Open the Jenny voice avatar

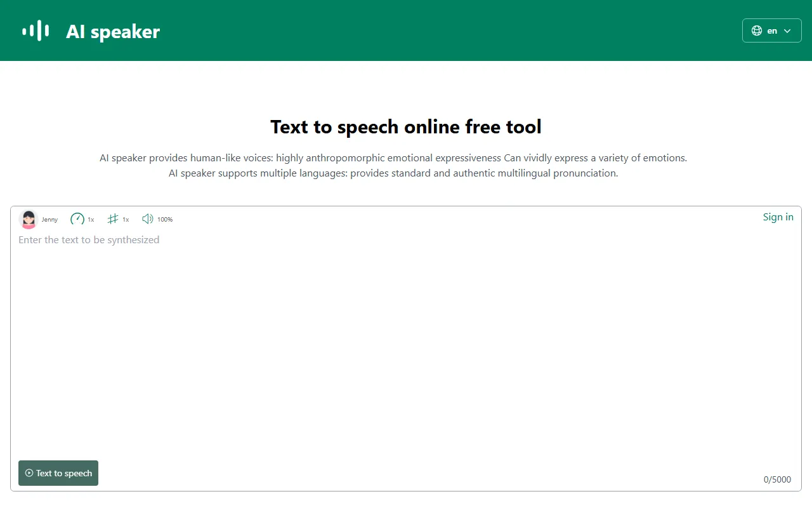pyautogui.click(x=29, y=219)
